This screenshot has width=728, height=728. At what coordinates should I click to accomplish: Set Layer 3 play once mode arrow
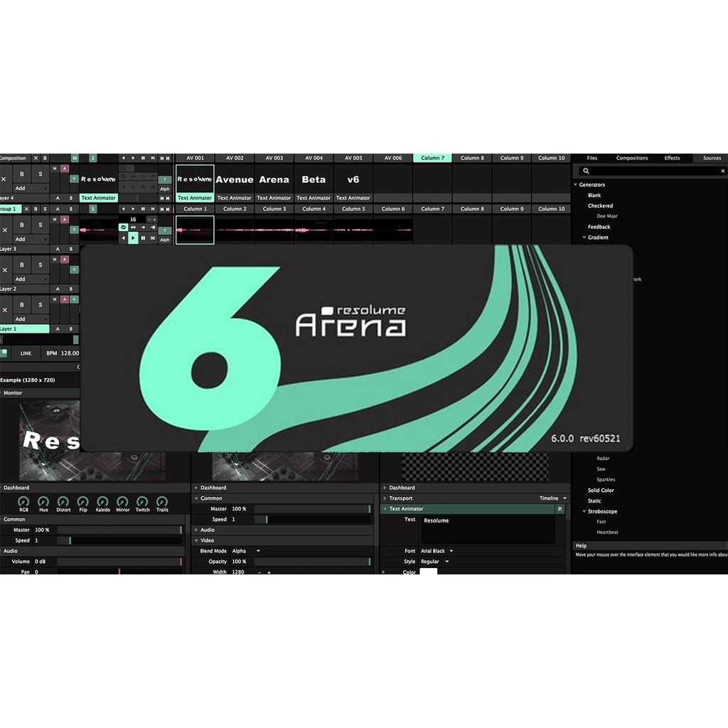coord(143,227)
